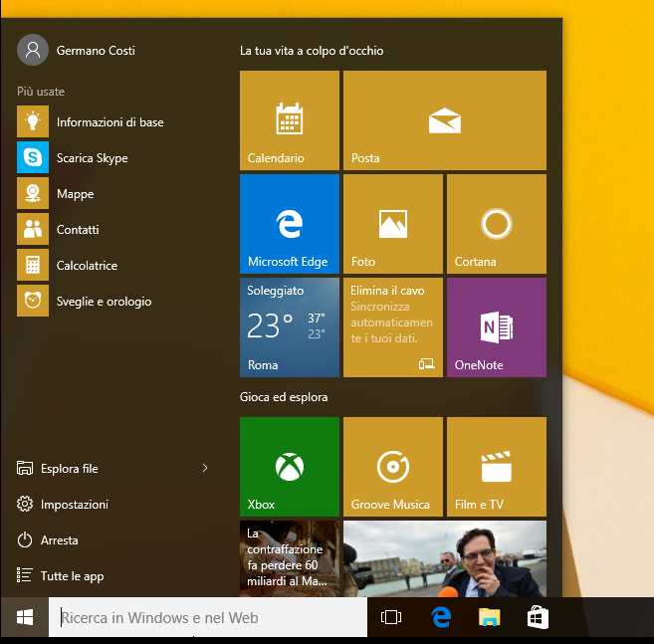Open the Elimina il cavo tile
Image resolution: width=654 pixels, height=644 pixels.
393,327
